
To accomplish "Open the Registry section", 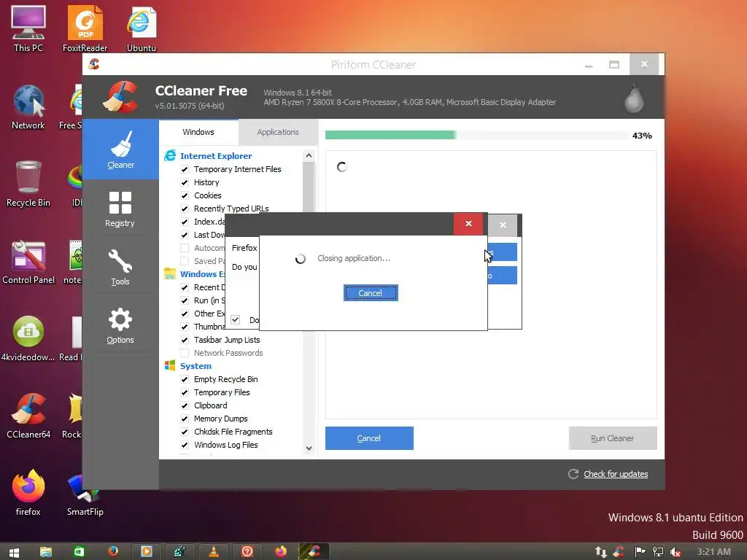I will coord(120,209).
